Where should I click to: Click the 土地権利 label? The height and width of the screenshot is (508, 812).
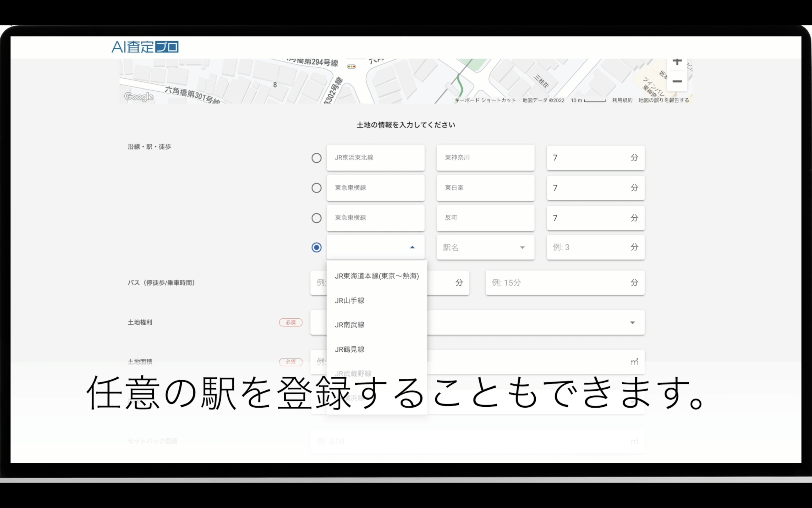click(x=140, y=322)
